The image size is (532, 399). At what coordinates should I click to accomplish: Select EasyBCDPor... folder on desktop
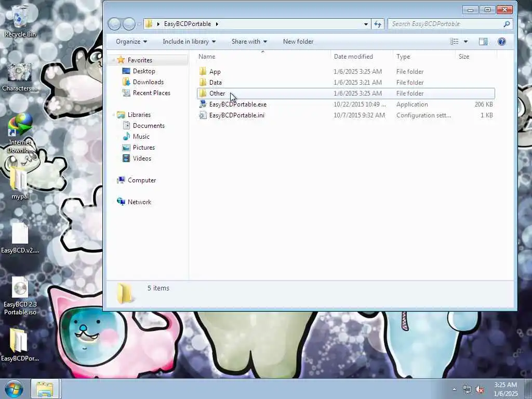tap(20, 345)
